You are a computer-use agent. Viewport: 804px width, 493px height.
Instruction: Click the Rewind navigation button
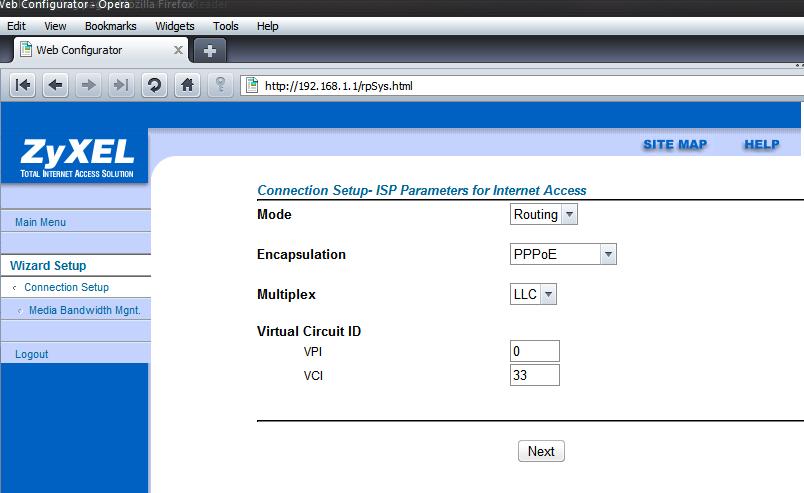point(23,85)
